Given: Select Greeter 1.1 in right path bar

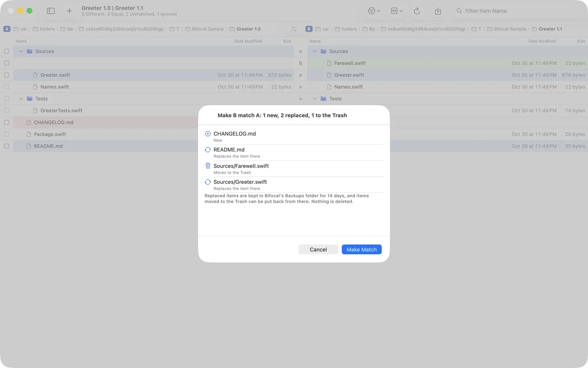Looking at the screenshot, I should pos(547,29).
